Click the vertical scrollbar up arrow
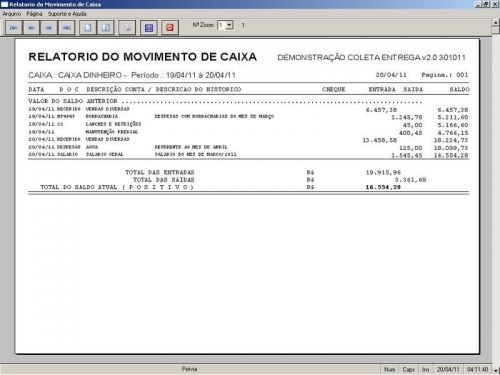This screenshot has width=500, height=375. pyautogui.click(x=496, y=22)
